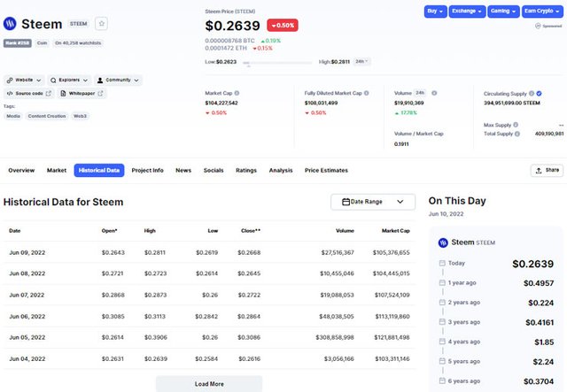Click the STEEM ticker badge by the title
The image size is (567, 392).
[x=79, y=24]
